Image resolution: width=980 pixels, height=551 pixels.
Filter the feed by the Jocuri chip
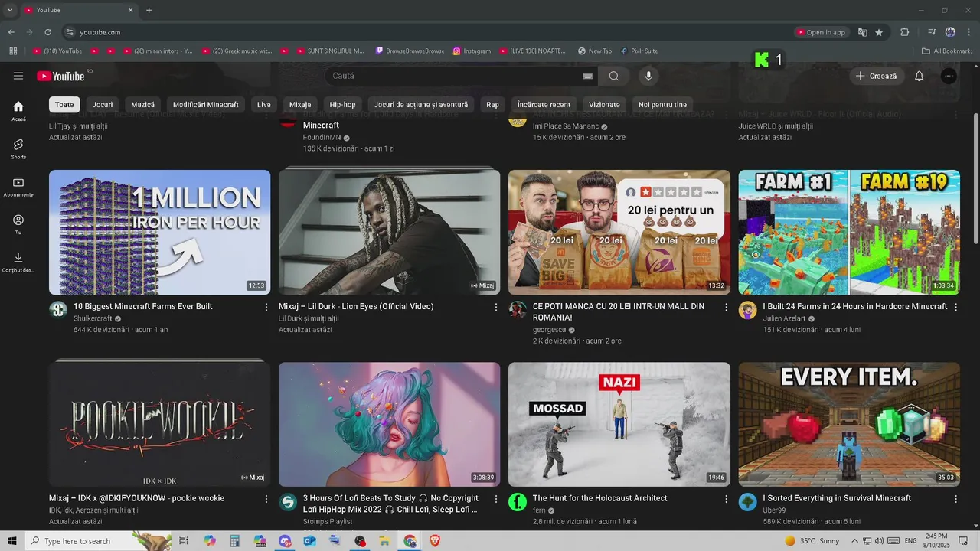[103, 105]
